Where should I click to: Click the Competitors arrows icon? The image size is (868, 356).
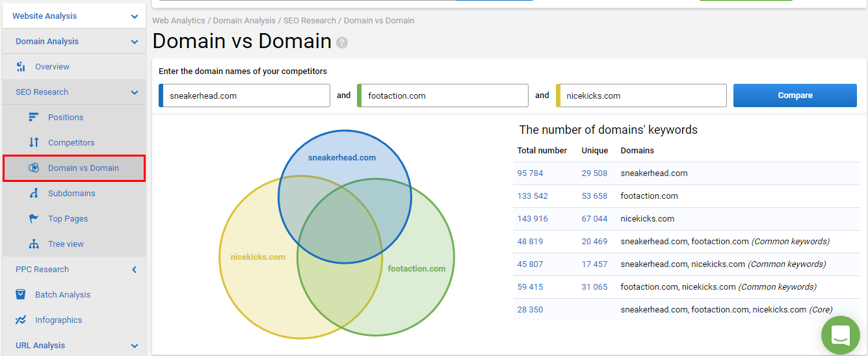tap(34, 142)
